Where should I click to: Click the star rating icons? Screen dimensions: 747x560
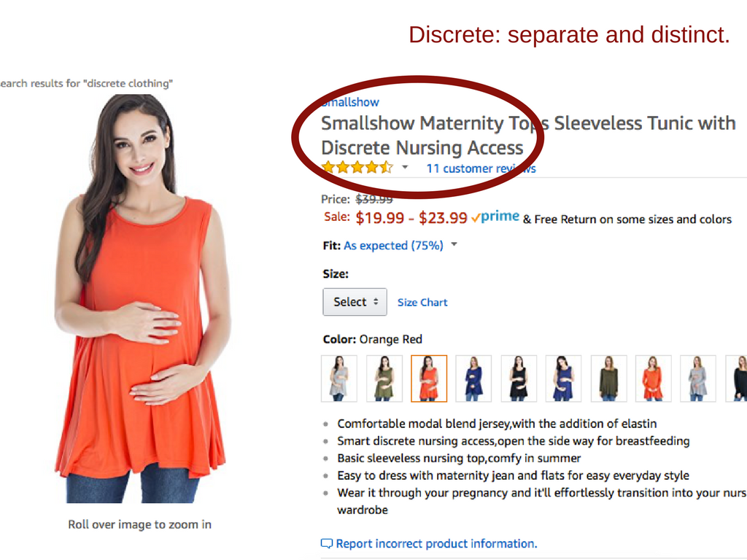[357, 168]
